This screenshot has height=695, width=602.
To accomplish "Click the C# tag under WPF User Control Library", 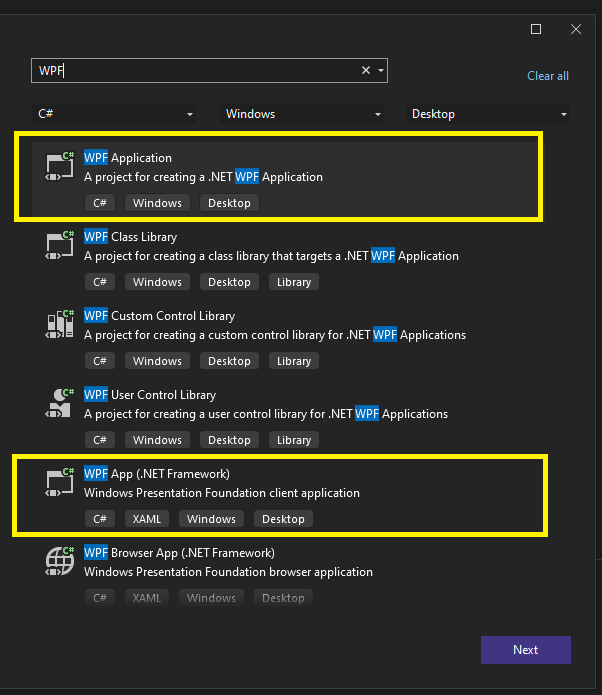I will [100, 440].
